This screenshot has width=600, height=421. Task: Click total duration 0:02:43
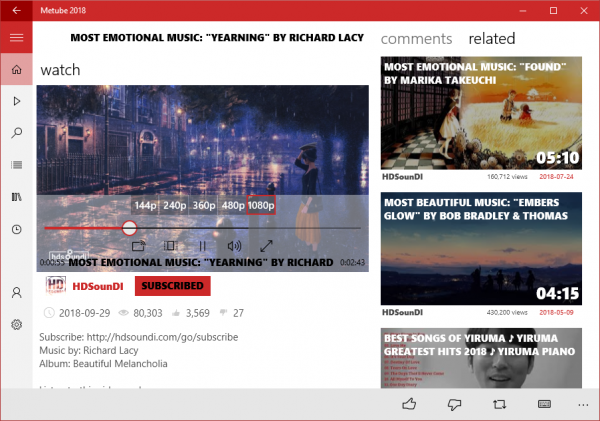[x=352, y=263]
